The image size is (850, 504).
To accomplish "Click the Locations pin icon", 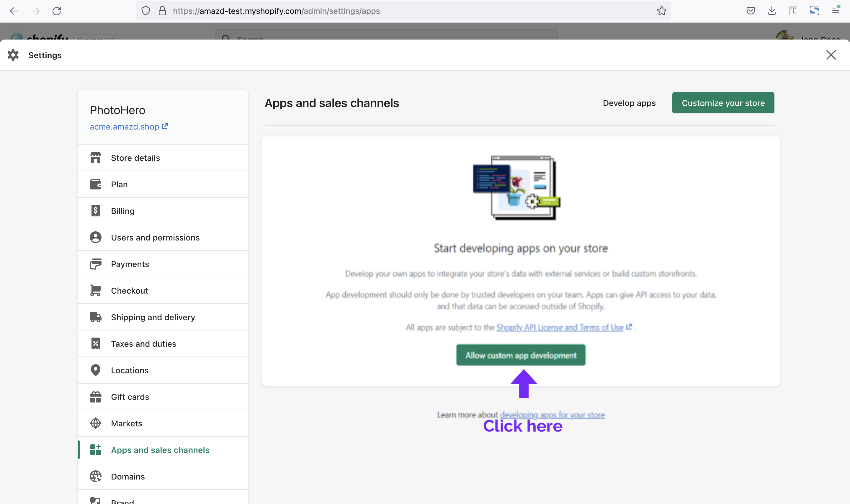I will [x=95, y=370].
